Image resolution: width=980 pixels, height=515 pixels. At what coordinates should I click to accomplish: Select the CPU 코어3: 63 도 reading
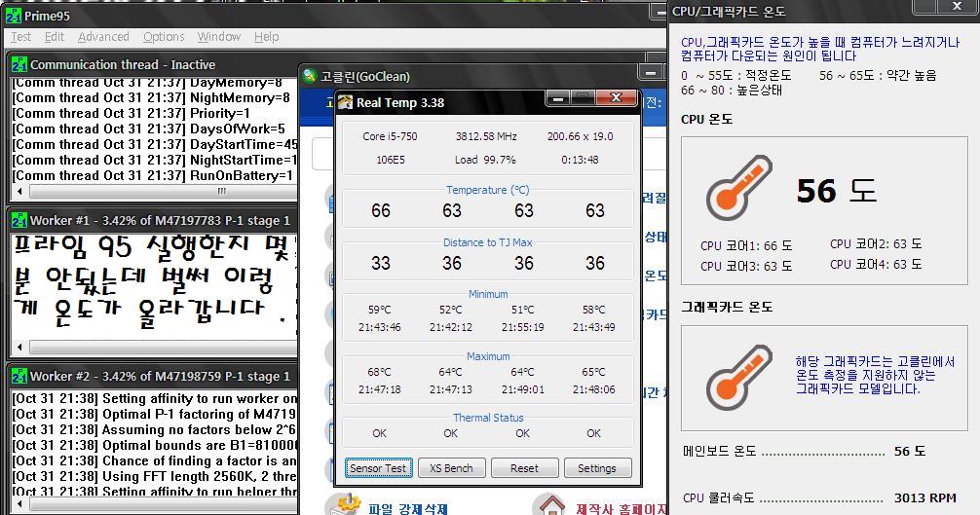(x=746, y=266)
